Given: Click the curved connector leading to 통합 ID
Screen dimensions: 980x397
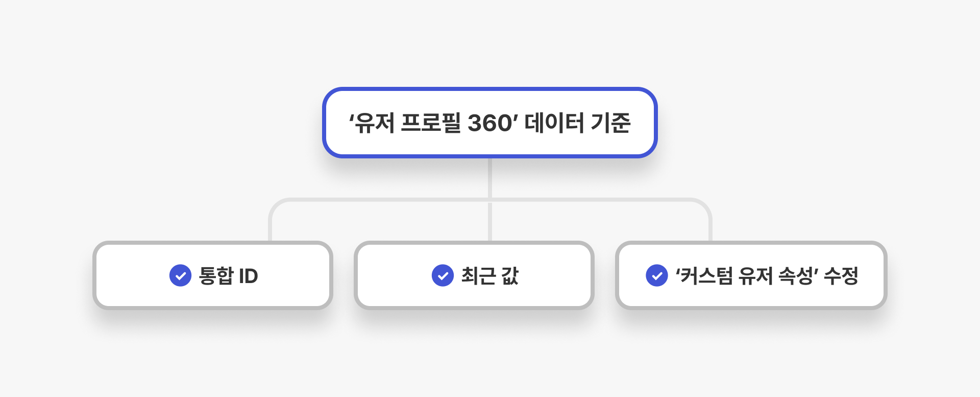Looking at the screenshot, I should click(x=276, y=207).
